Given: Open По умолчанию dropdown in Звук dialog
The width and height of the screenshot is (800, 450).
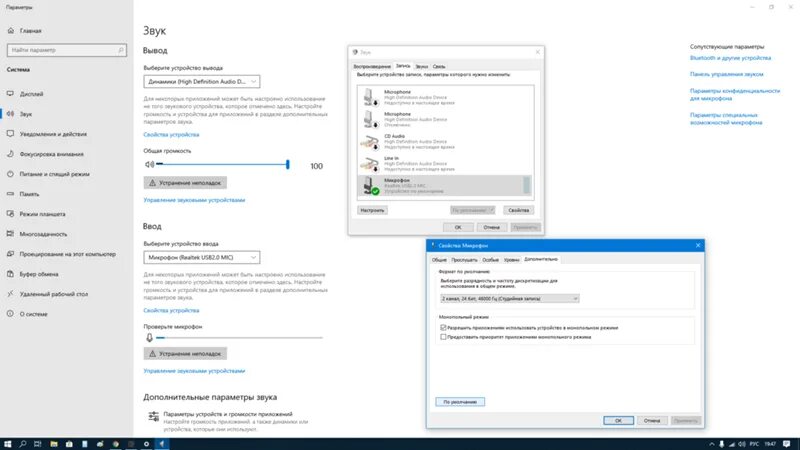Looking at the screenshot, I should click(472, 210).
